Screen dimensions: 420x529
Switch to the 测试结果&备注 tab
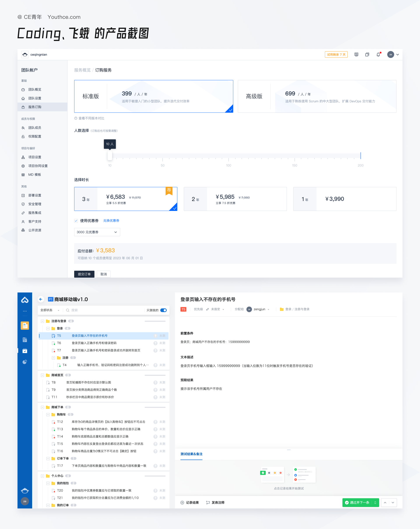click(191, 454)
